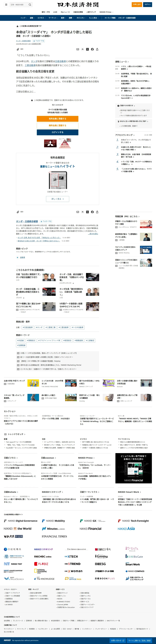Click the plus icon beside 自動車 topic
The image size is (156, 644).
coord(18,257)
